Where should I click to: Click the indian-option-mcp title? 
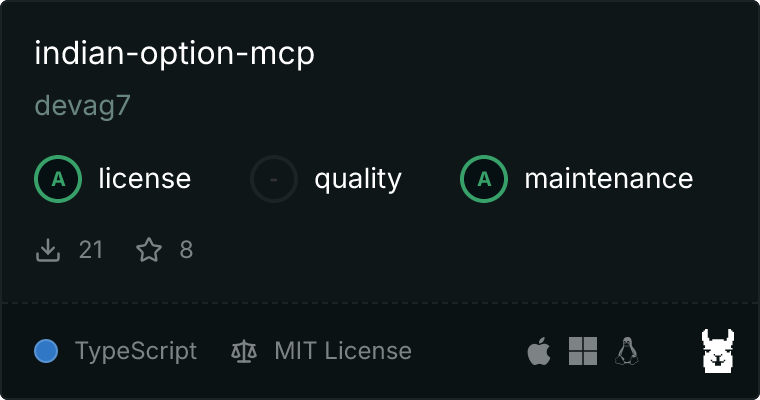pyautogui.click(x=174, y=53)
